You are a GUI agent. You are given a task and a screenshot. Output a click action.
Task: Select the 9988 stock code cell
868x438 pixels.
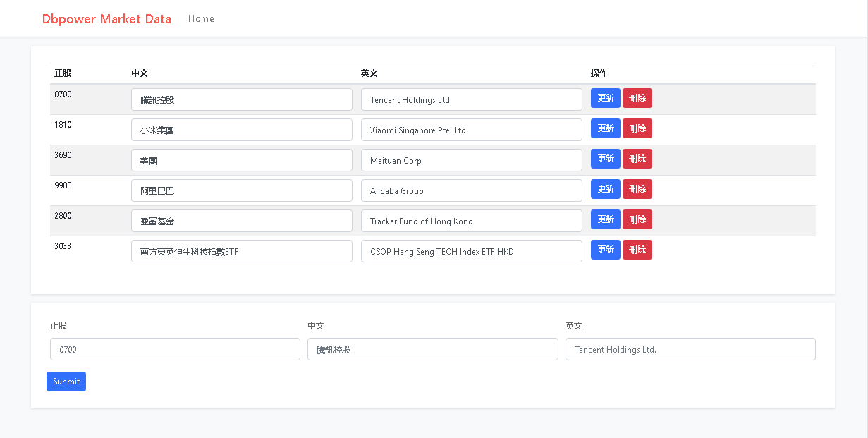[x=88, y=190]
